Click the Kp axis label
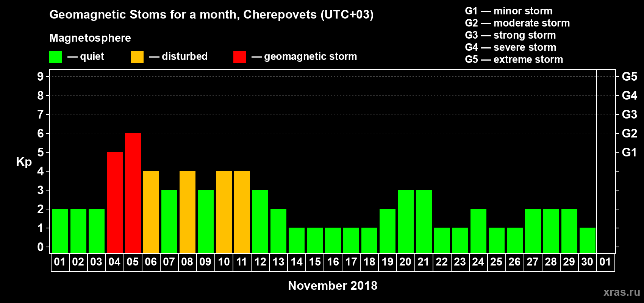The image size is (644, 303). point(24,162)
